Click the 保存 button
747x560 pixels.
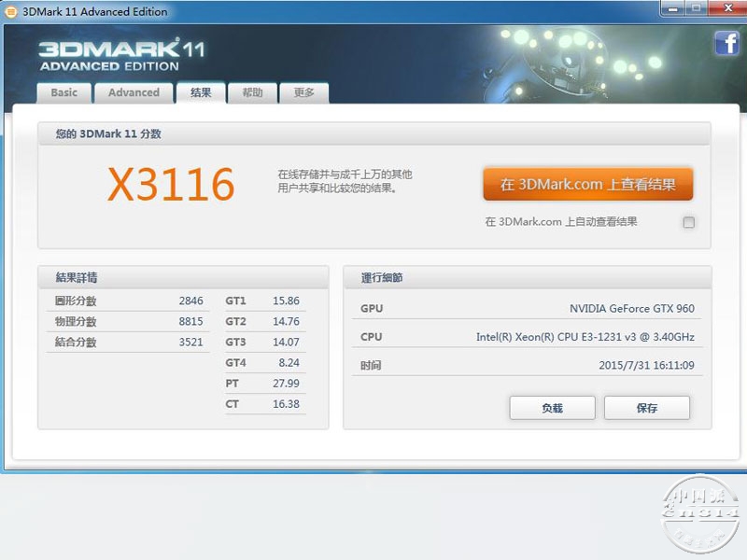tap(646, 408)
